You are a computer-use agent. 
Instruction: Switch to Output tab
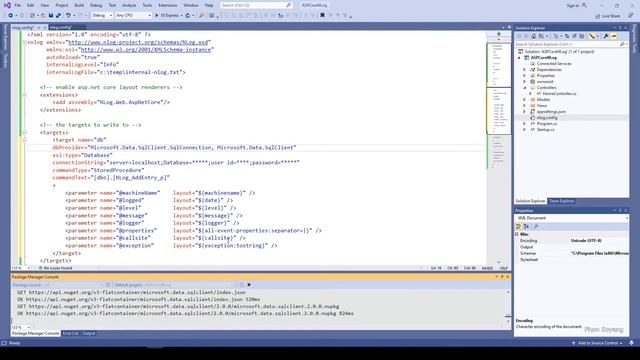[88, 333]
